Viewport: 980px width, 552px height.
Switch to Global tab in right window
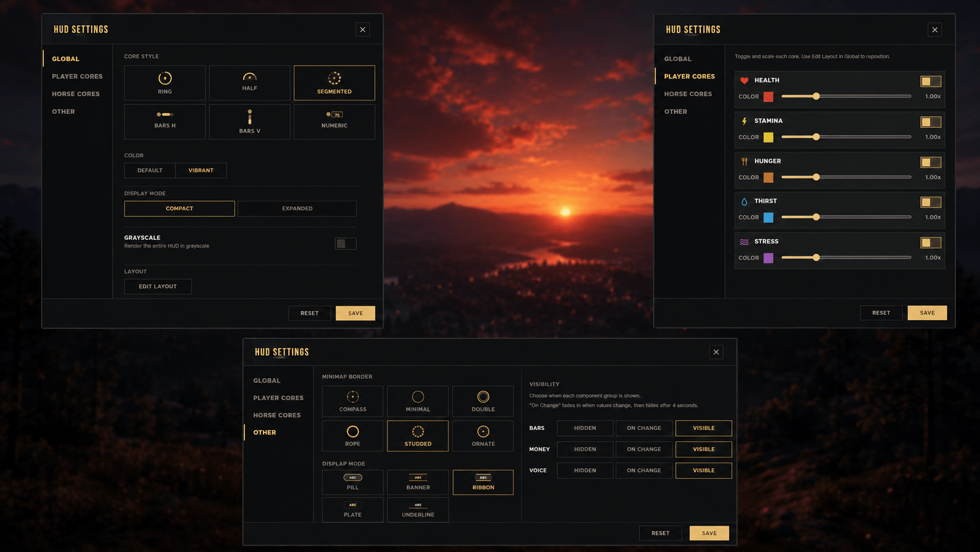(x=678, y=59)
